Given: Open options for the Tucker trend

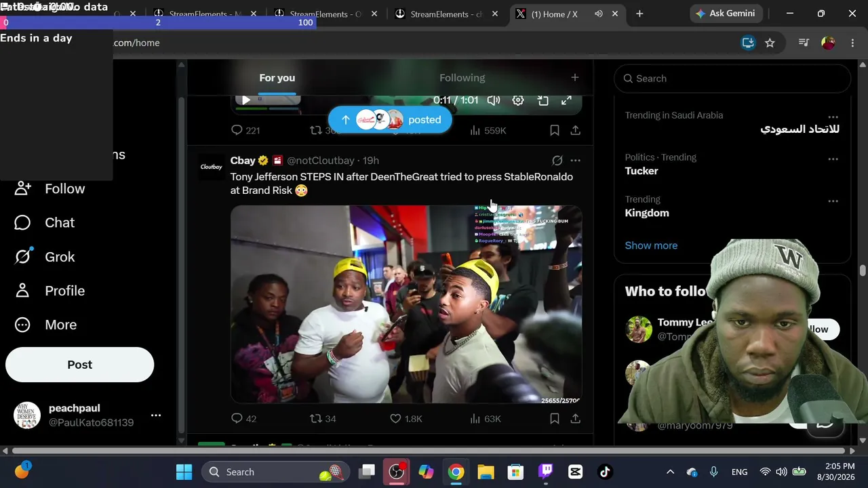Looking at the screenshot, I should tap(833, 159).
